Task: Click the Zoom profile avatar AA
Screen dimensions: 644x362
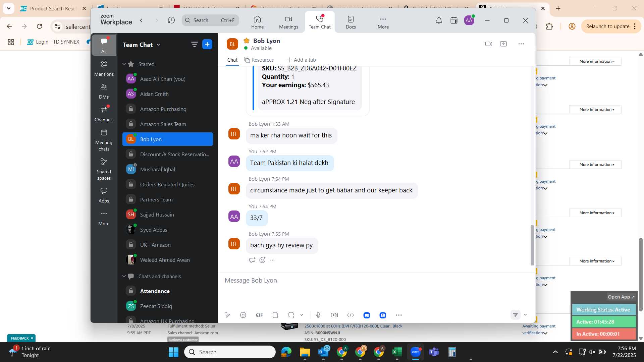Action: point(469,20)
